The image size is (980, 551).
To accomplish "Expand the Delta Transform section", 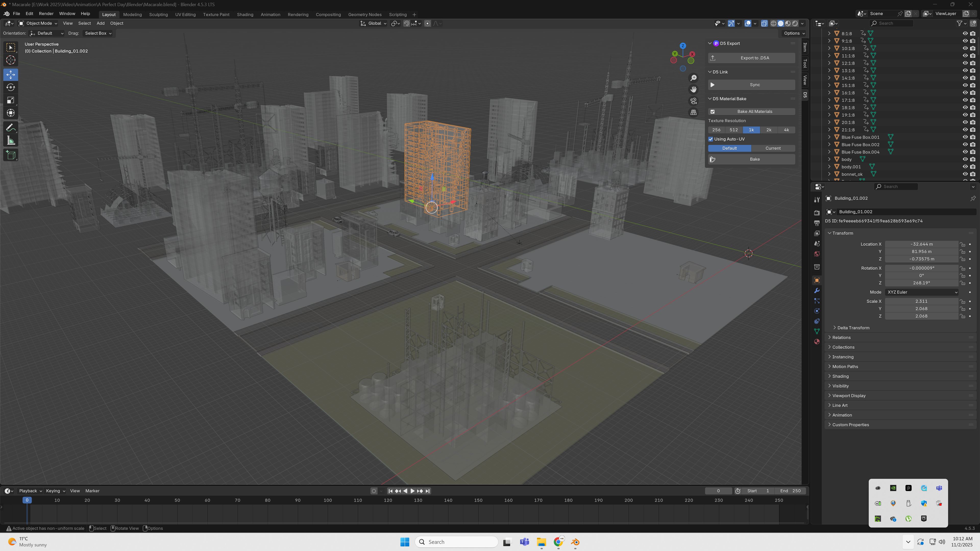I will pos(853,328).
